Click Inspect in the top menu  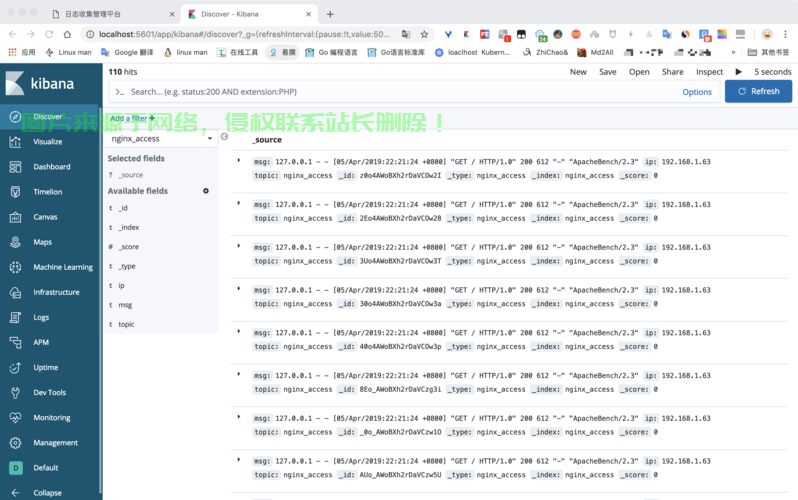tap(709, 72)
